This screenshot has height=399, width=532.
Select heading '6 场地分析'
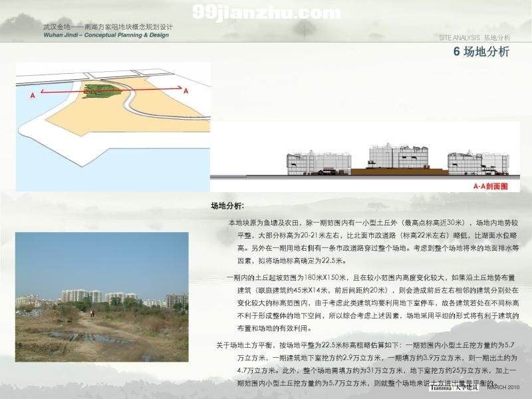click(481, 52)
